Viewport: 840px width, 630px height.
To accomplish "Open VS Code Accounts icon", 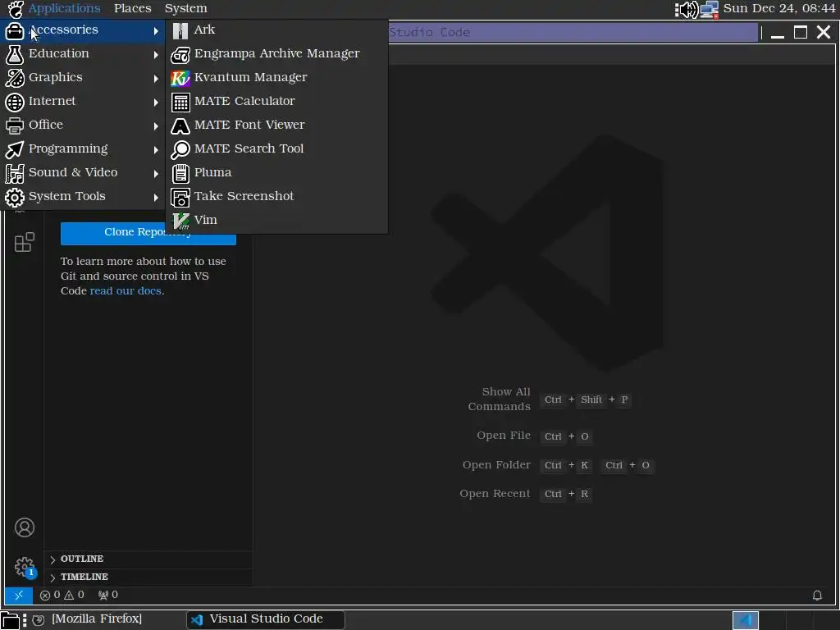I will pos(24,527).
